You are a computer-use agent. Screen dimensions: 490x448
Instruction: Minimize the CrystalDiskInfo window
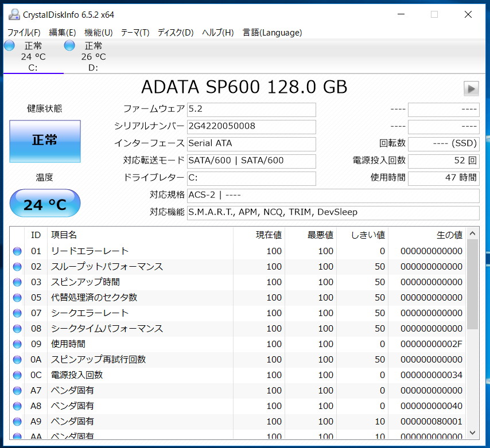click(401, 14)
